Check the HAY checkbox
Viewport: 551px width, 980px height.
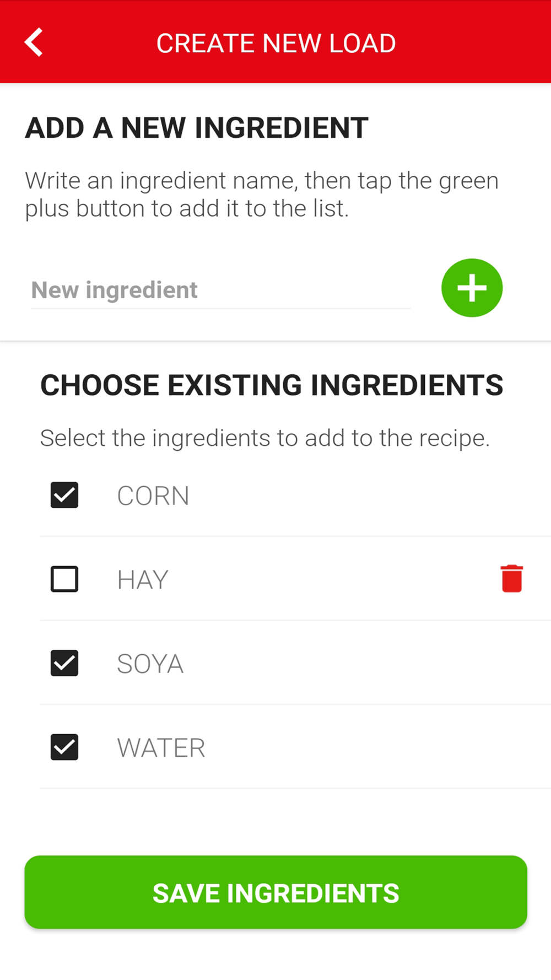(64, 579)
